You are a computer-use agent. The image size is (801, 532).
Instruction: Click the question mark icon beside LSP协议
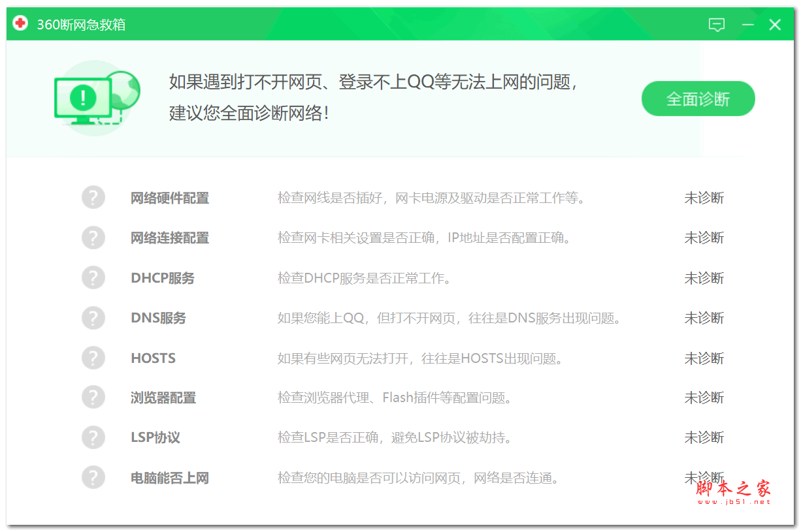point(93,437)
